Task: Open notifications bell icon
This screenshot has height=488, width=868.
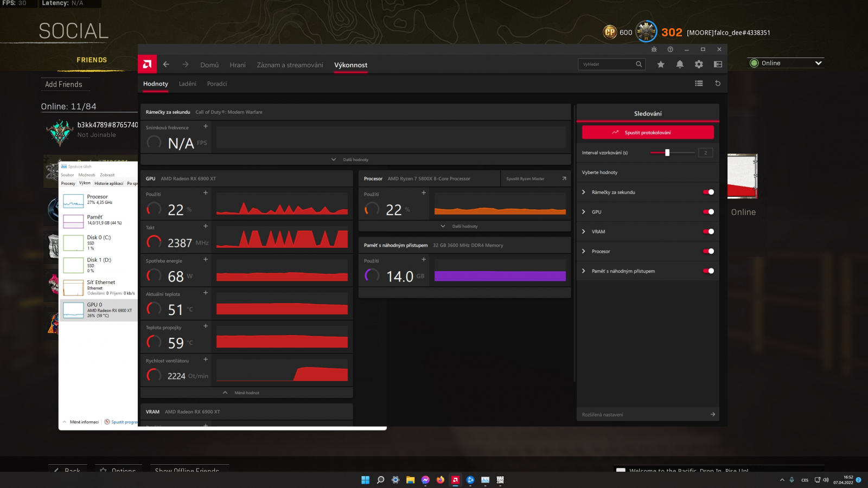Action: pyautogui.click(x=680, y=65)
